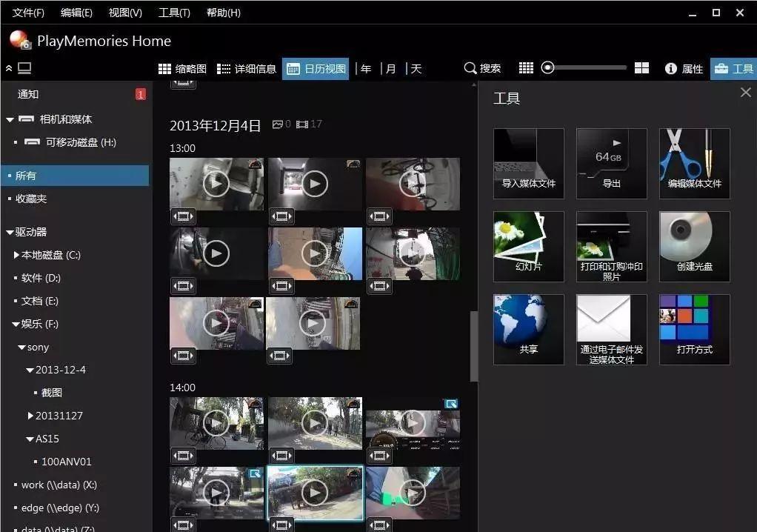This screenshot has width=757, height=532.
Task: Collapse the 娱乐 (F:) drive node
Action: (x=16, y=325)
